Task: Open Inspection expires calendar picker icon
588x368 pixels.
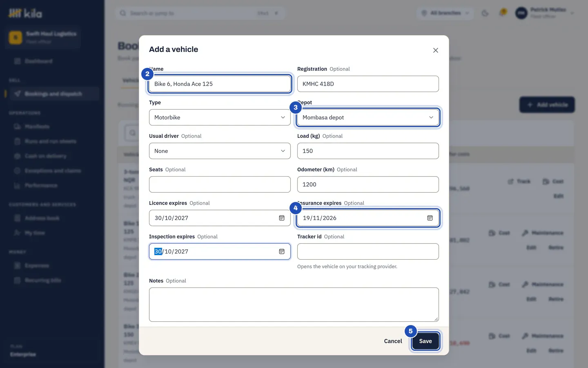Action: click(x=282, y=251)
